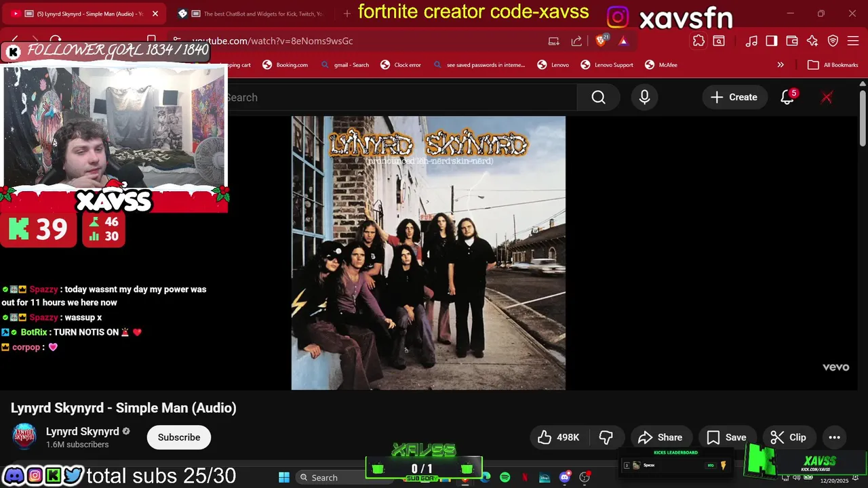This screenshot has width=868, height=488.
Task: Share the Simple Man video
Action: [x=660, y=437]
